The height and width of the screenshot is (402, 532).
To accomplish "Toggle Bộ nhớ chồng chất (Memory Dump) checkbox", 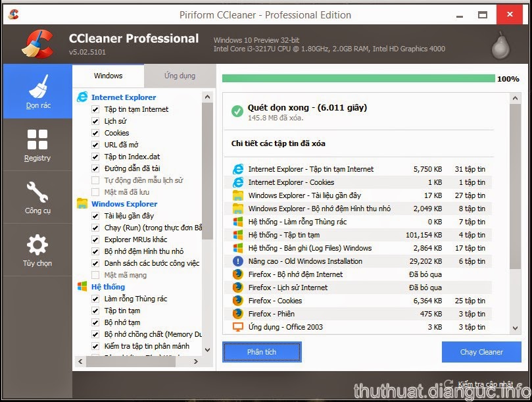I will point(95,334).
